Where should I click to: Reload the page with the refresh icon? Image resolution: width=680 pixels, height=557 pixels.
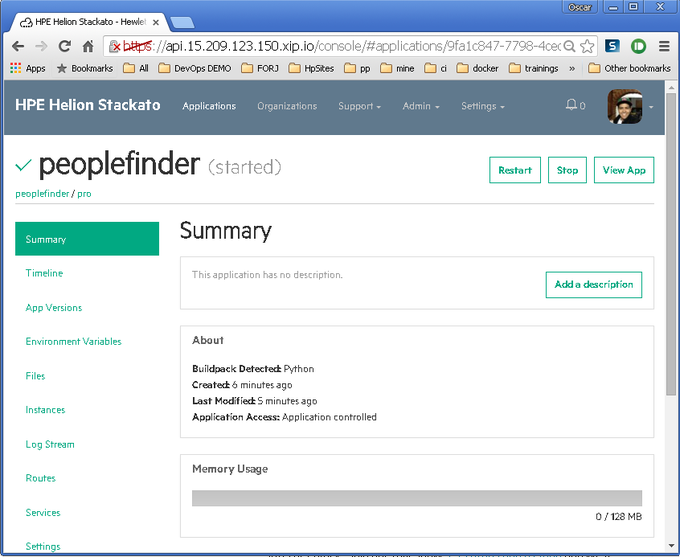pyautogui.click(x=65, y=46)
